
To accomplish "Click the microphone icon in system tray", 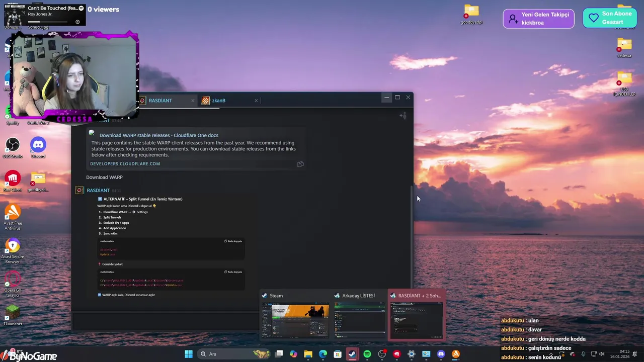I will [x=583, y=354].
